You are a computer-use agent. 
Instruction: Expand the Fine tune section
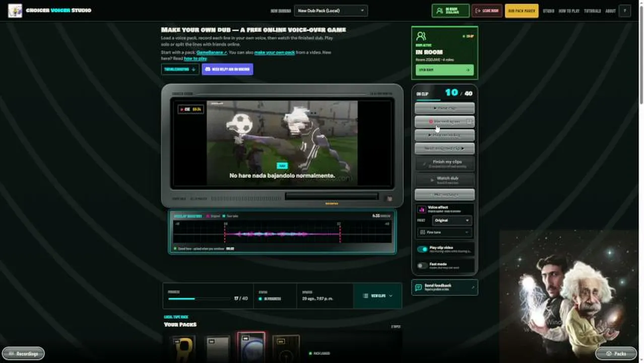(444, 232)
